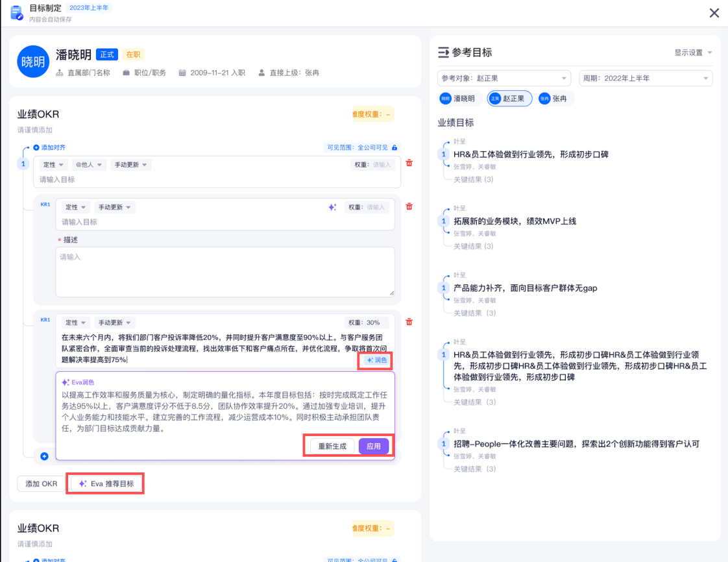The image size is (728, 562).
Task: Expand 关键结果 (3) under 产品能力补齐 goal
Action: [x=474, y=313]
